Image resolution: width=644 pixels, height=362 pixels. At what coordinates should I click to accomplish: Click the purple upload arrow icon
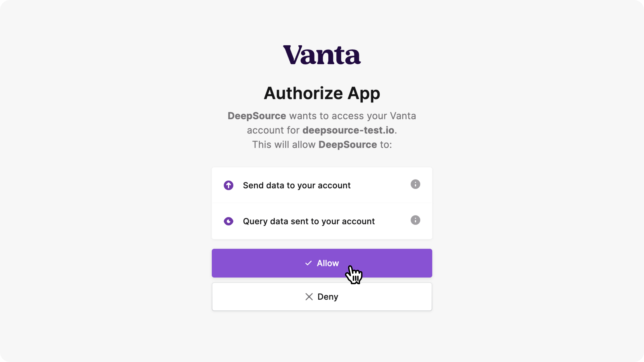pos(228,186)
